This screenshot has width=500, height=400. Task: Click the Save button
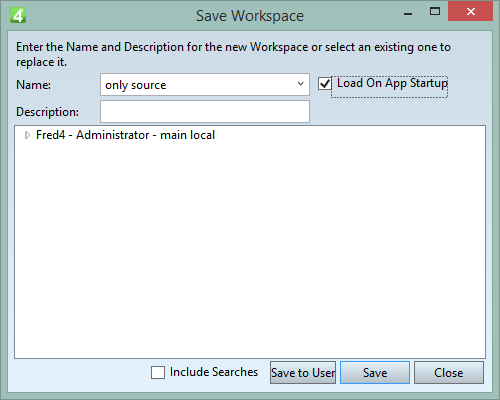pos(375,372)
